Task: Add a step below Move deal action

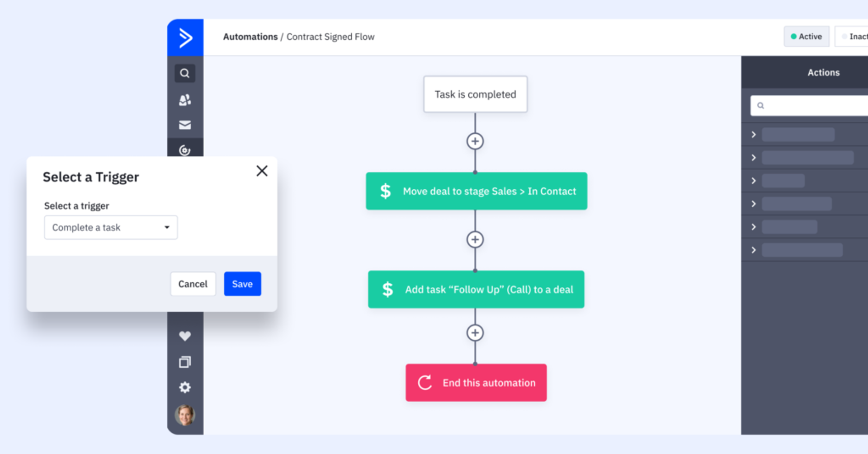Action: pos(475,239)
